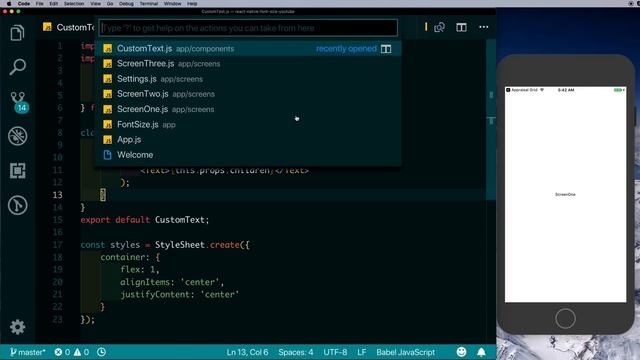
Task: Open errors and warnings count in status bar
Action: pyautogui.click(x=72, y=352)
